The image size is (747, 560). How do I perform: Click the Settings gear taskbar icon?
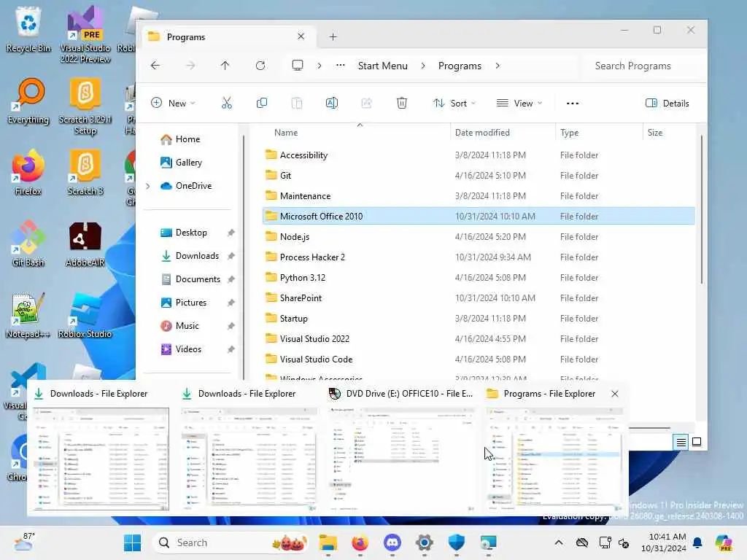tap(424, 542)
